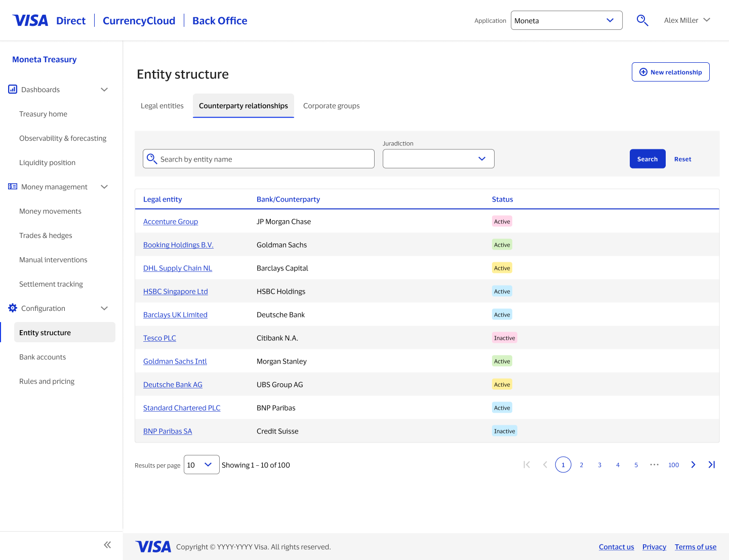Open Rules and pricing in sidebar
The width and height of the screenshot is (729, 560).
(47, 381)
